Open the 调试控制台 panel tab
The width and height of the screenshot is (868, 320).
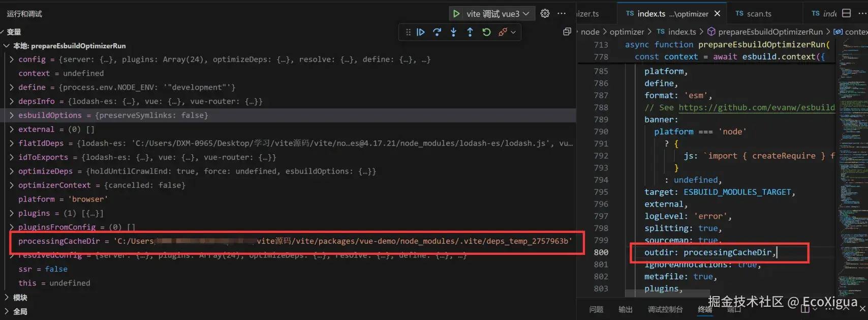tap(665, 309)
